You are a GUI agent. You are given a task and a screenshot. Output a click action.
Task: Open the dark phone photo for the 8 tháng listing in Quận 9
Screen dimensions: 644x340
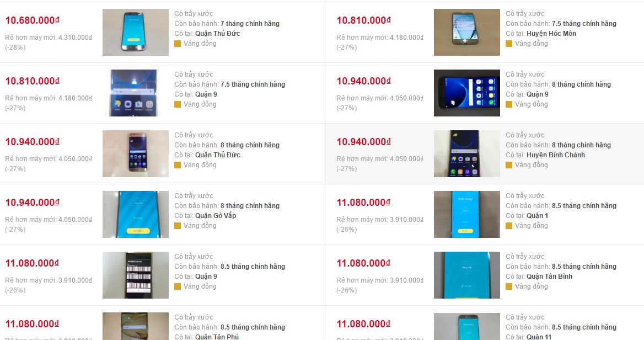click(467, 93)
